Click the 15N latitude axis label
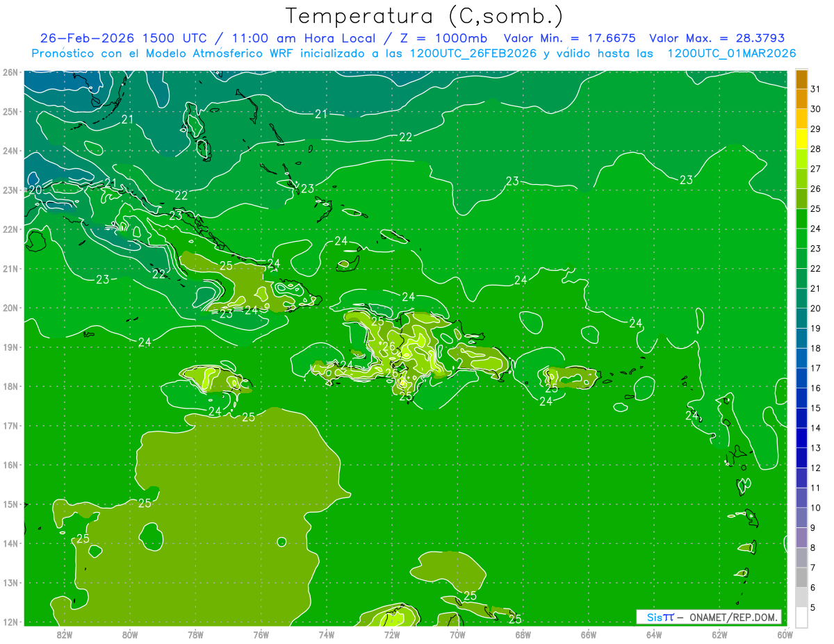Image resolution: width=834 pixels, height=644 pixels. point(10,504)
